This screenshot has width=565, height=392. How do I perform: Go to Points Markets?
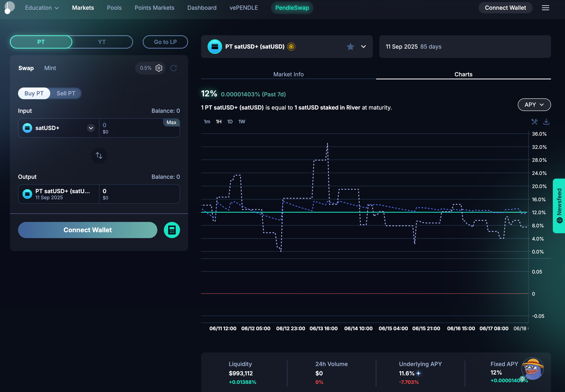pyautogui.click(x=154, y=8)
